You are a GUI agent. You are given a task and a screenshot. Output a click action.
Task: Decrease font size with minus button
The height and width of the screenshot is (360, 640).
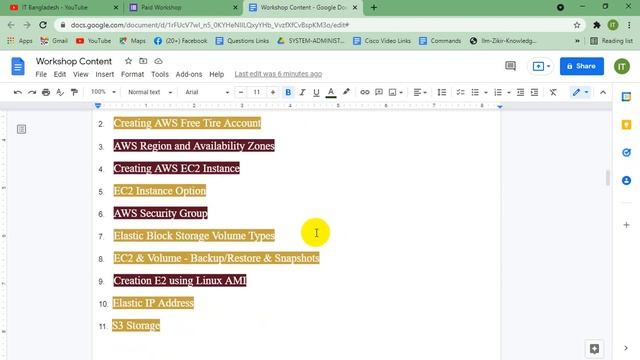(241, 92)
